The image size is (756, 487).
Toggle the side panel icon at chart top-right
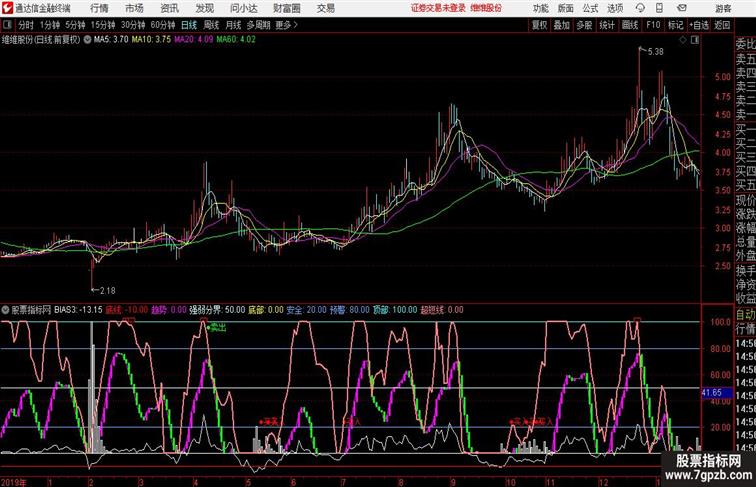695,40
